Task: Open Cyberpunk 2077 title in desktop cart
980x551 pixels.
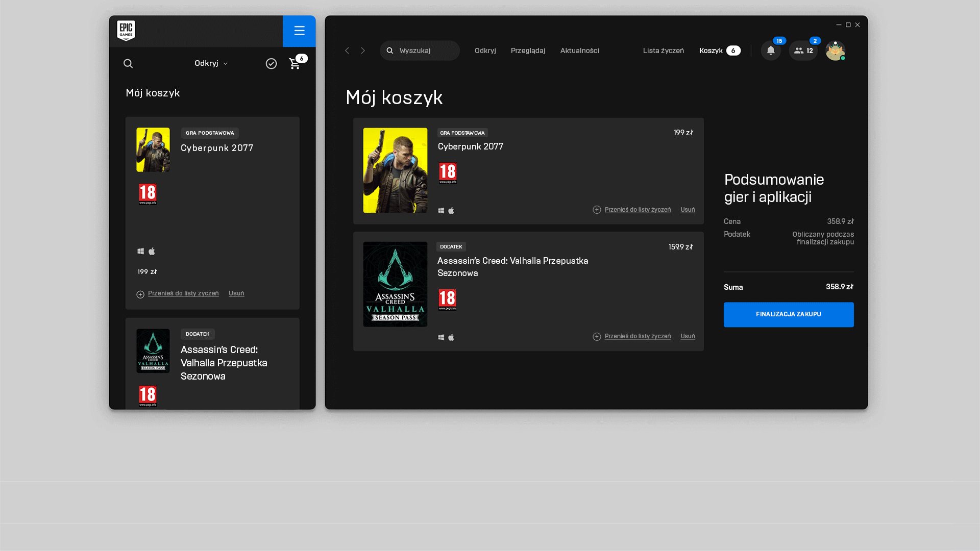Action: 471,146
